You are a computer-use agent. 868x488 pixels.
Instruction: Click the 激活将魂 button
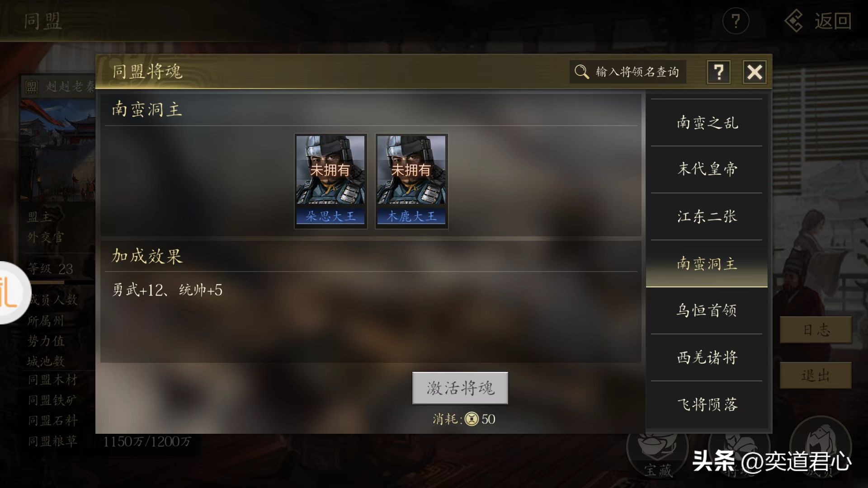(460, 388)
